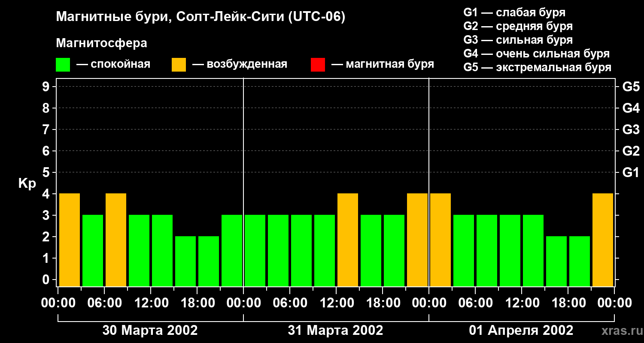Click the 'G3 — сильная буря' legend line
644x343 pixels.
tap(518, 40)
